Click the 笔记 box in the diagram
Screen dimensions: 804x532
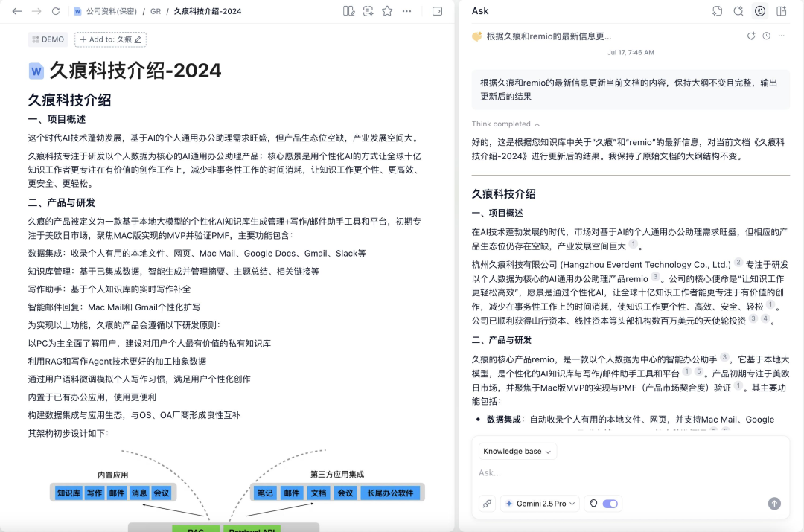(x=265, y=493)
